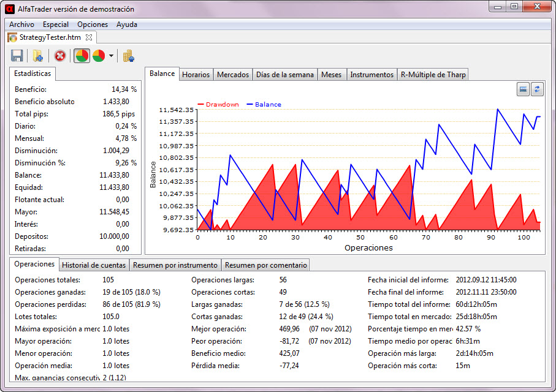Click the red X cancel icon
This screenshot has height=392, width=556.
pos(60,56)
